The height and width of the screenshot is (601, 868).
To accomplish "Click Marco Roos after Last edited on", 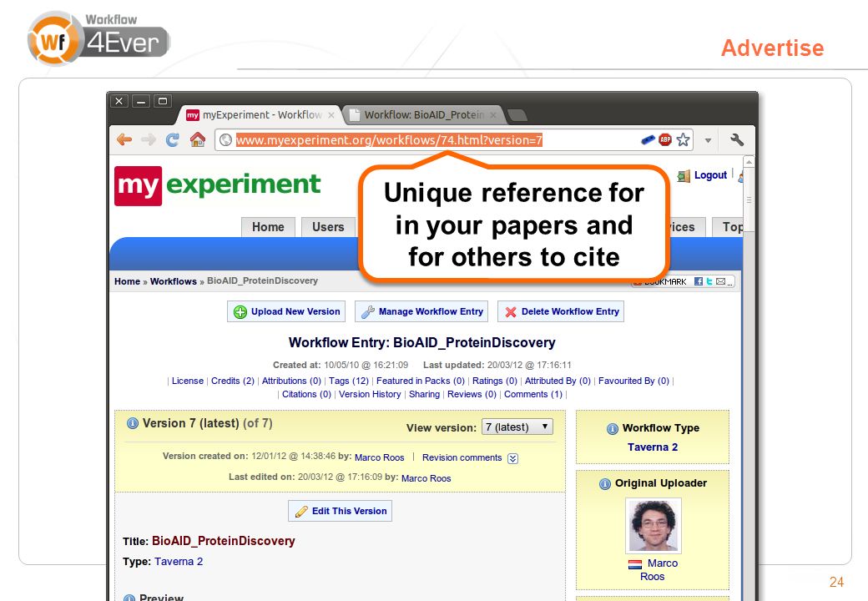I will [x=426, y=478].
